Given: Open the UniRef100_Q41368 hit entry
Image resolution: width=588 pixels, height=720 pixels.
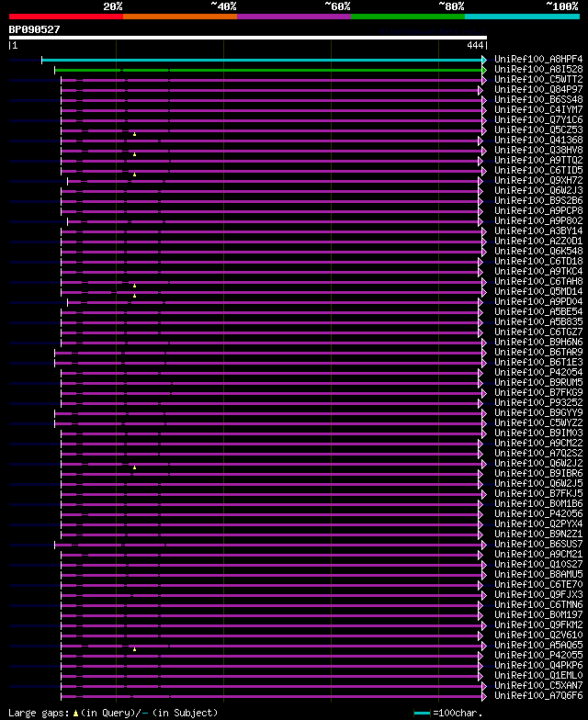Looking at the screenshot, I should coord(538,140).
